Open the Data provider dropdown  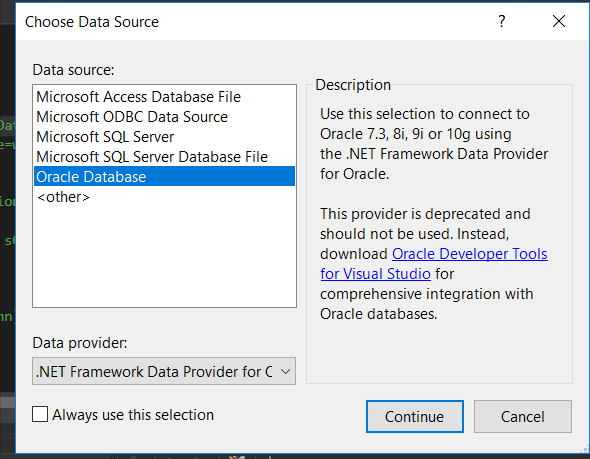pyautogui.click(x=164, y=371)
